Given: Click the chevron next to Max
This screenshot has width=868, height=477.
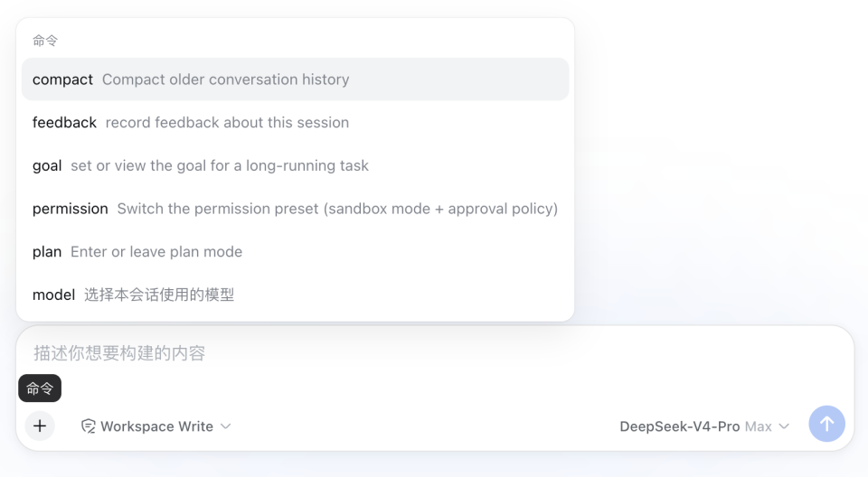Looking at the screenshot, I should (784, 426).
